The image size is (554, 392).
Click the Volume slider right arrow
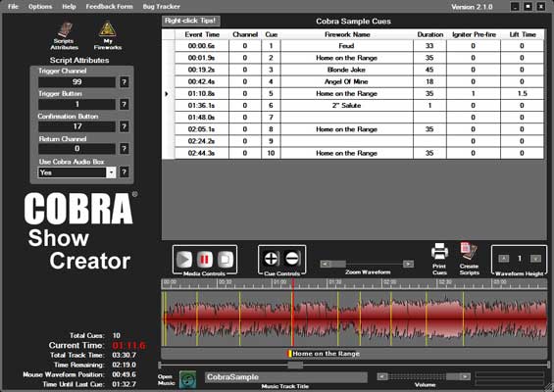466,377
